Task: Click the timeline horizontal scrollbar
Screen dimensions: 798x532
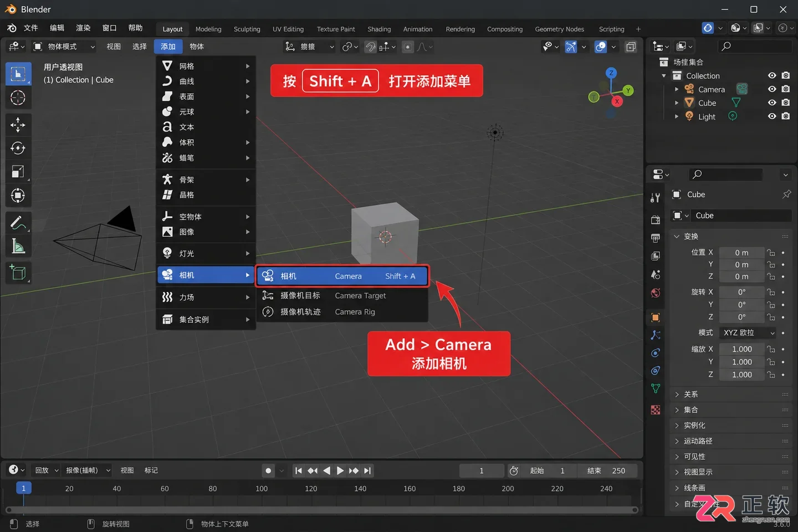Action: pos(321,510)
